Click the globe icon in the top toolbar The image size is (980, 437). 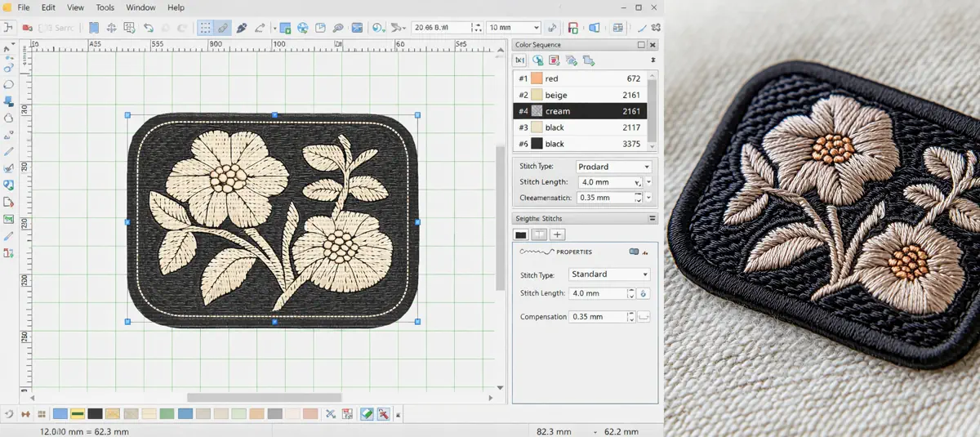click(303, 28)
